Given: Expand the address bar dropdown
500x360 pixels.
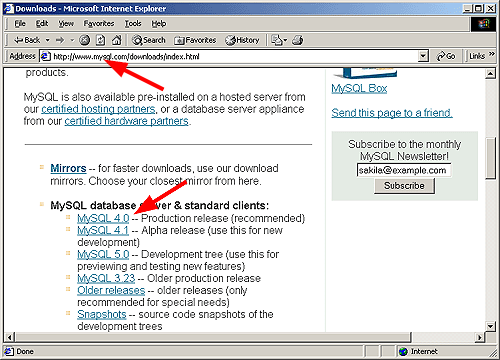Looking at the screenshot, I should (423, 56).
